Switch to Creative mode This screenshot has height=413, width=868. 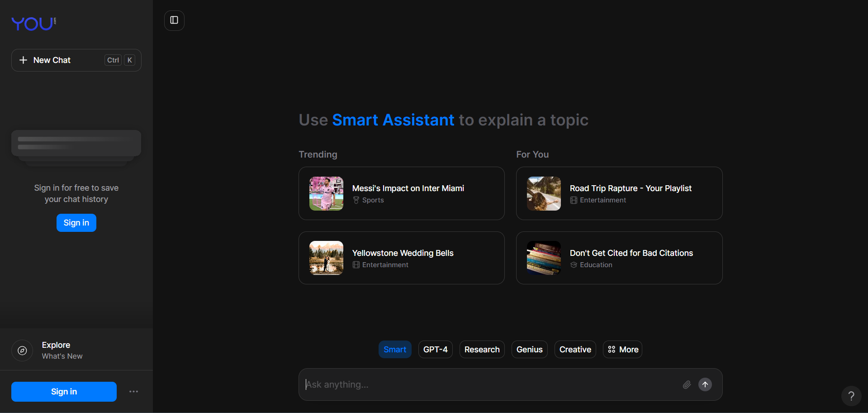[575, 349]
